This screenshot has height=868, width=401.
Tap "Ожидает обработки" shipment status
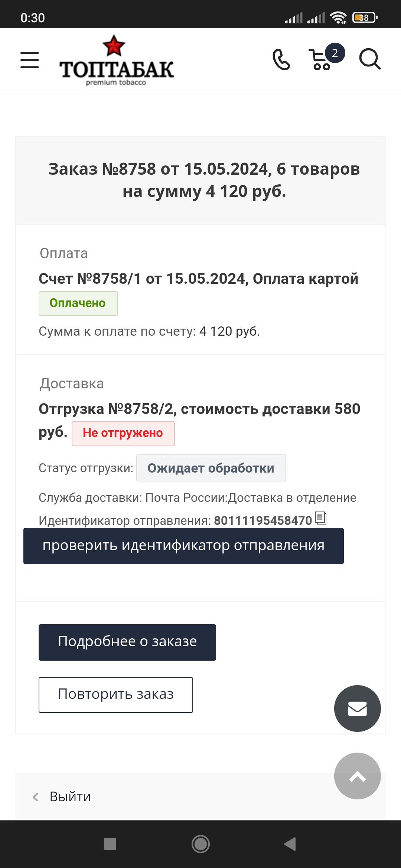tap(211, 468)
